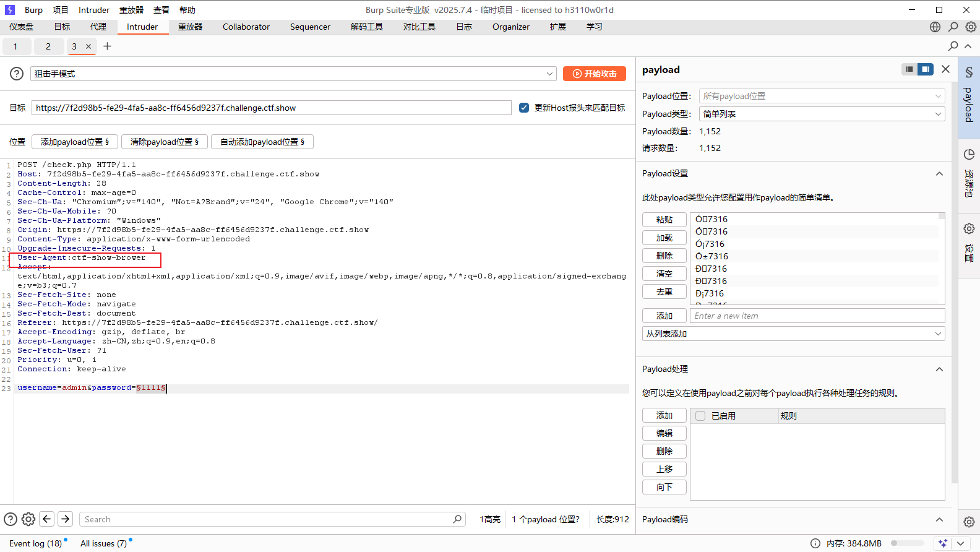Image resolution: width=980 pixels, height=552 pixels.
Task: Go to previous search match arrow
Action: pos(47,519)
